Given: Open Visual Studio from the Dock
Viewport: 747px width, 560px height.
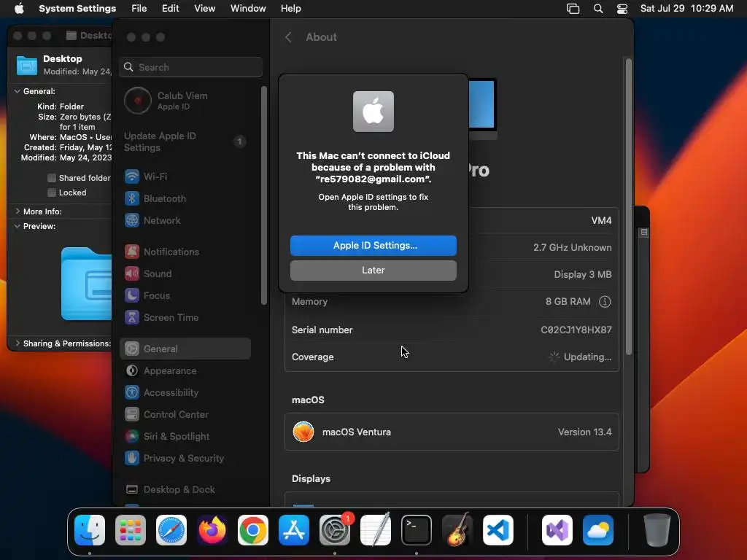Looking at the screenshot, I should [557, 530].
